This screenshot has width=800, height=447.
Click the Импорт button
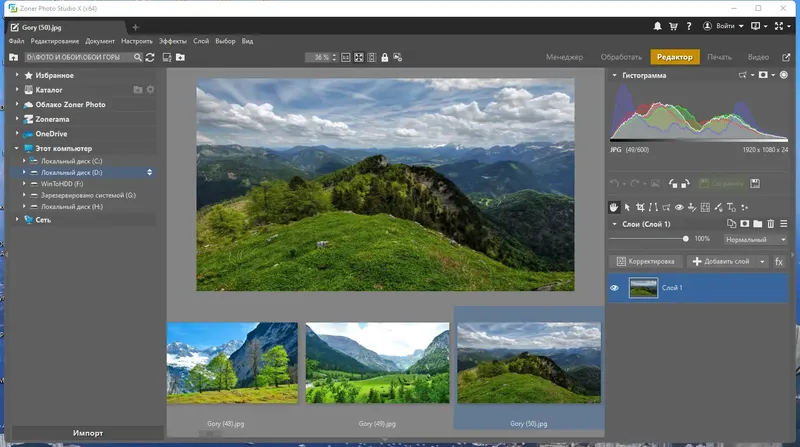[88, 433]
